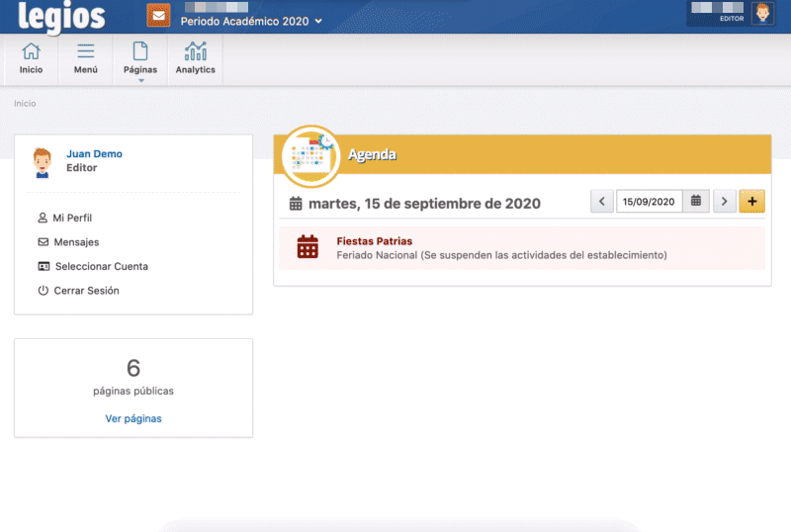The image size is (791, 532).
Task: Open the agenda date picker calendar
Action: coord(696,202)
